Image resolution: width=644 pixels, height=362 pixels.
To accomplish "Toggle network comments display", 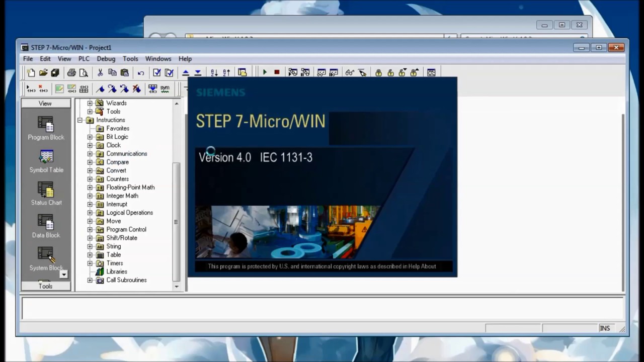I will [x=72, y=89].
